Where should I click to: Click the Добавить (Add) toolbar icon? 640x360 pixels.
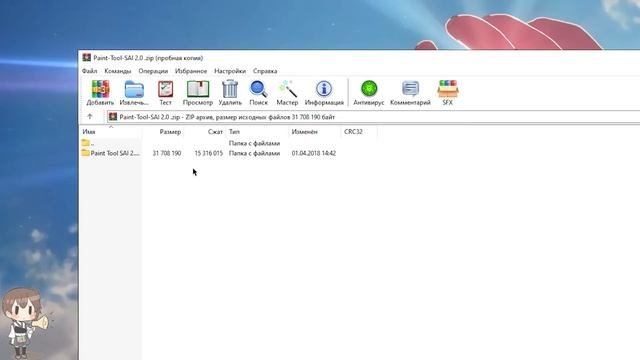tap(100, 93)
